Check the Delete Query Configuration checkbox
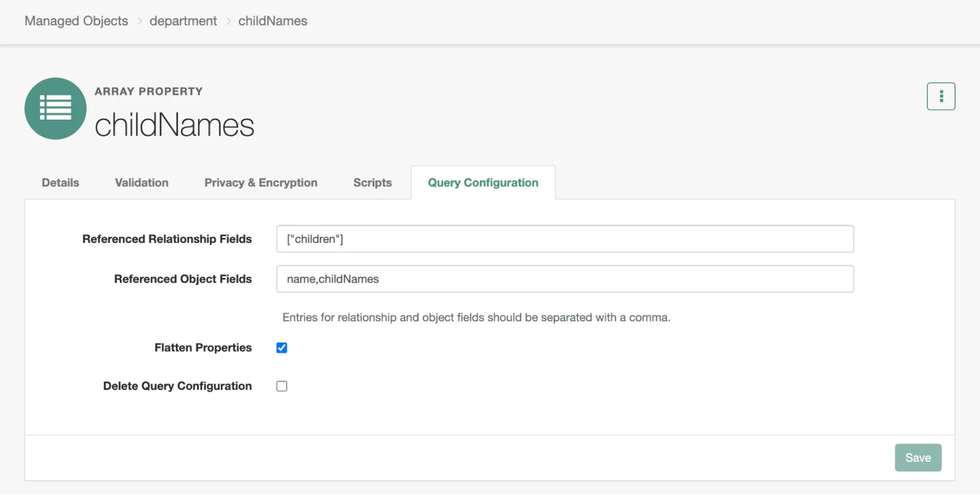Image resolution: width=980 pixels, height=495 pixels. coord(282,386)
